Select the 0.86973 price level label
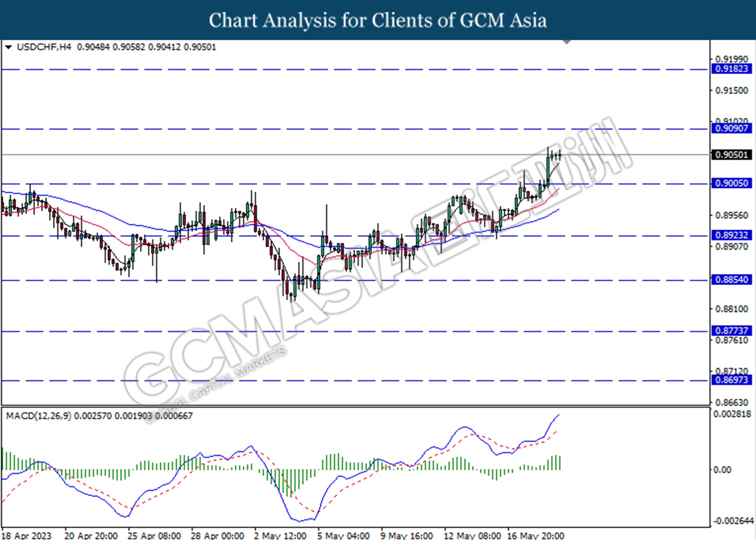The height and width of the screenshot is (540, 756). [x=732, y=380]
